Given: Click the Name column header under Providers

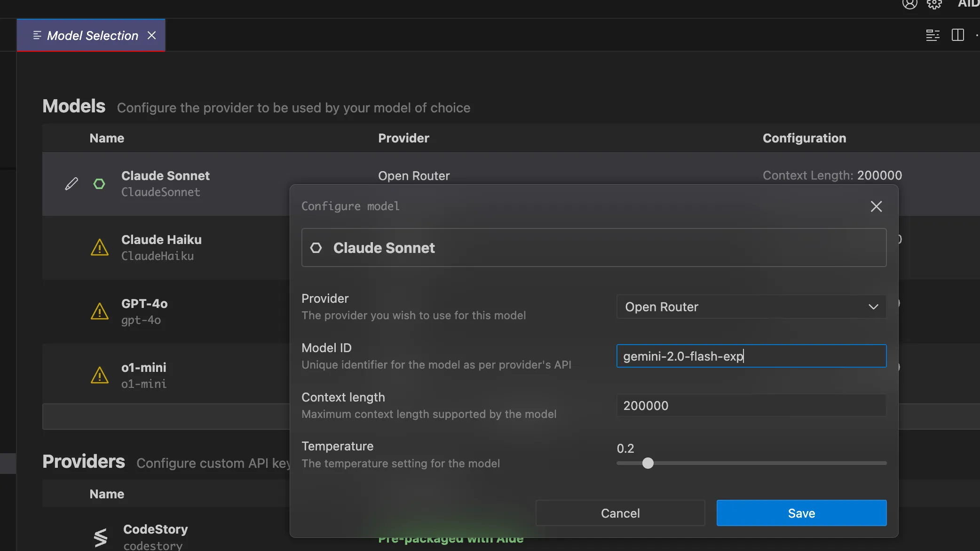Looking at the screenshot, I should pyautogui.click(x=107, y=494).
